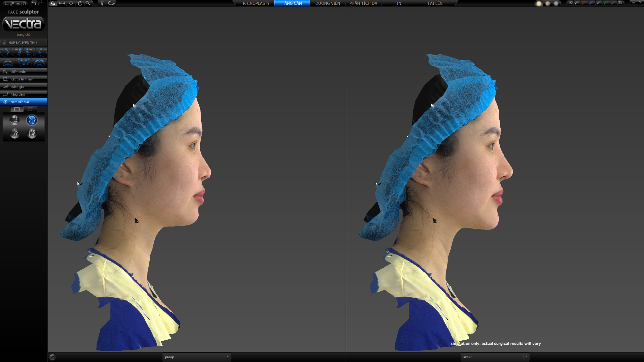Select the zoom magnifier tool

click(88, 3)
